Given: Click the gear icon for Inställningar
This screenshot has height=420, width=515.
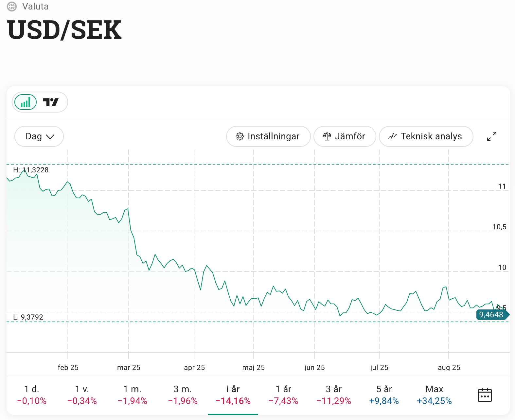Looking at the screenshot, I should pos(240,136).
